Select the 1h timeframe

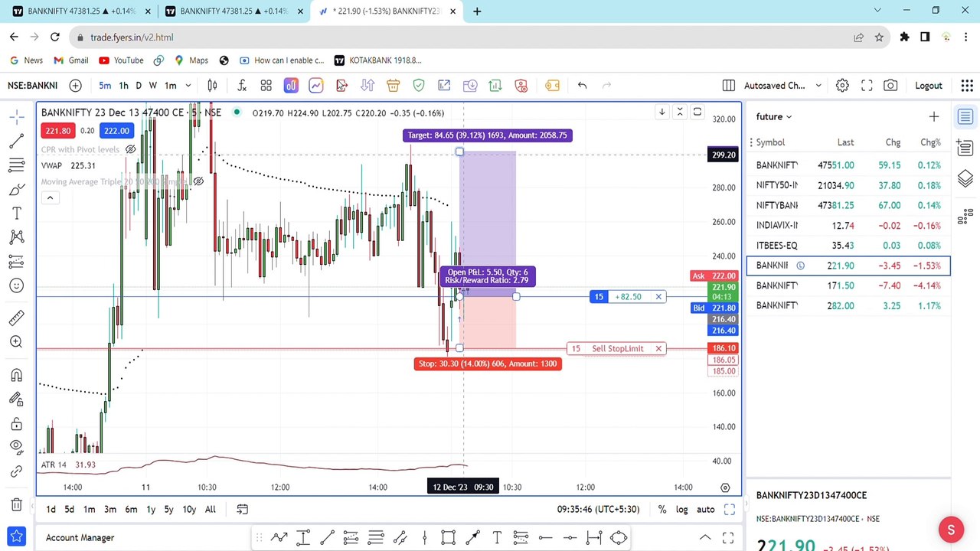[123, 86]
